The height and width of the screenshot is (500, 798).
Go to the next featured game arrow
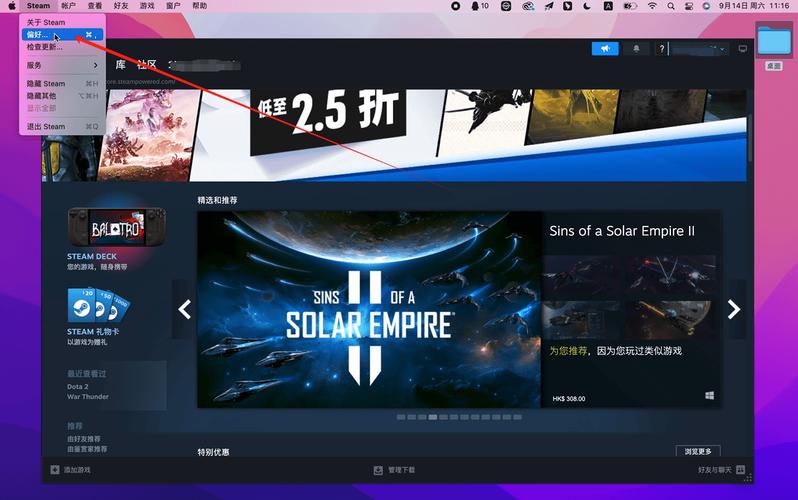pos(734,309)
